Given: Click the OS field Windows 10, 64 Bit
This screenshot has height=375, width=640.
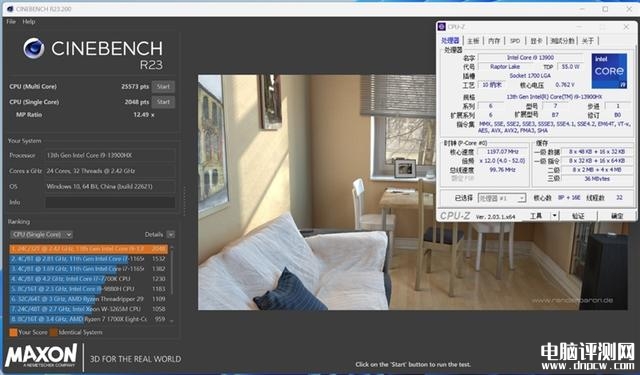Looking at the screenshot, I should [110, 186].
